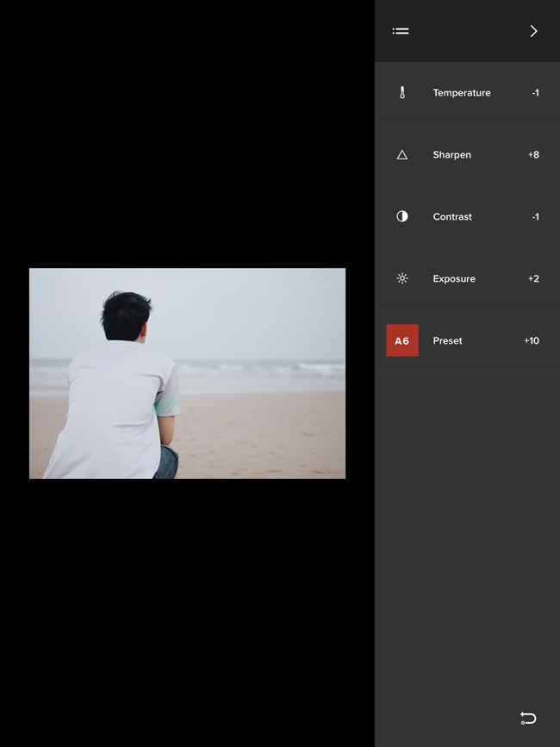Viewport: 560px width, 747px height.
Task: Open the Temperature adjustment label
Action: [462, 93]
